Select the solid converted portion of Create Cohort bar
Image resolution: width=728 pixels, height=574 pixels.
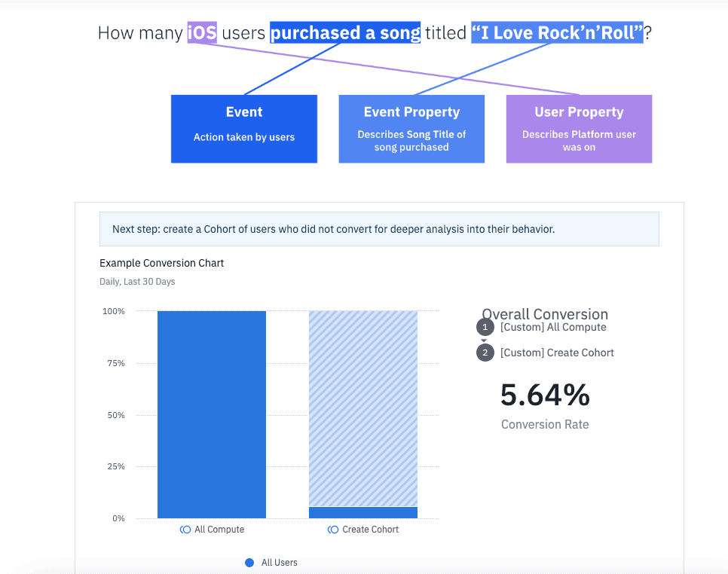(363, 512)
